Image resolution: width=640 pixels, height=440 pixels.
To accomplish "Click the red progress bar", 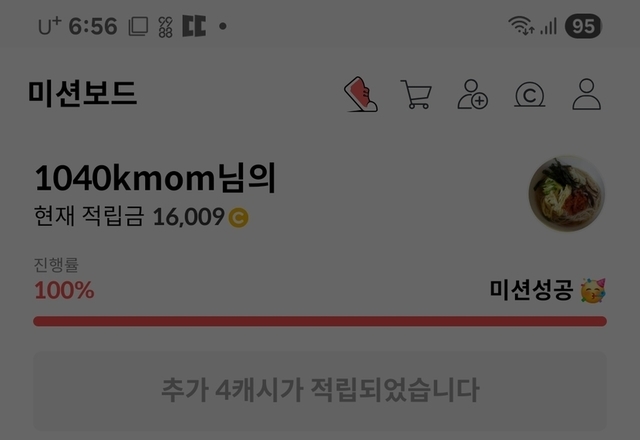I will coord(320,321).
